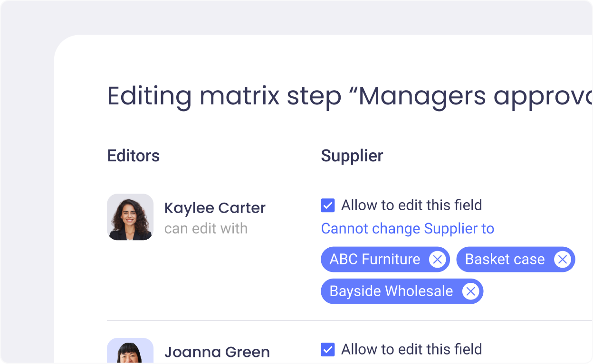Select the Kaylee Carter editor name

click(x=215, y=208)
